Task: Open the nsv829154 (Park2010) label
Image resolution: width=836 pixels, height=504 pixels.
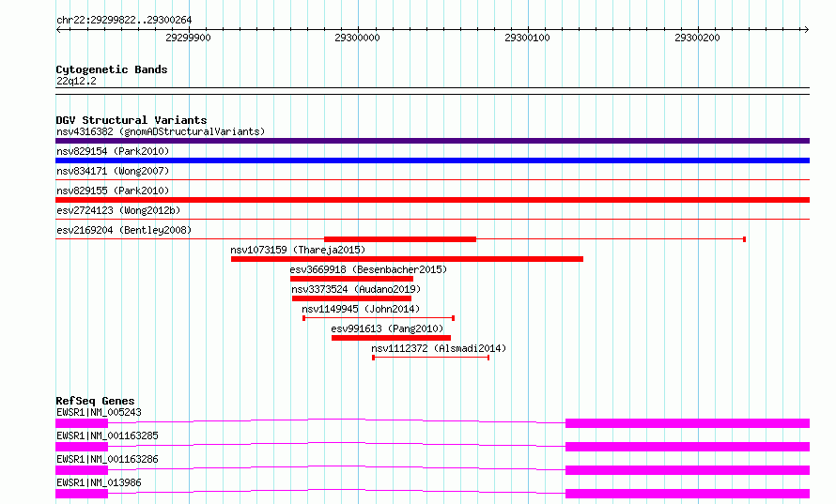Action: click(x=113, y=151)
